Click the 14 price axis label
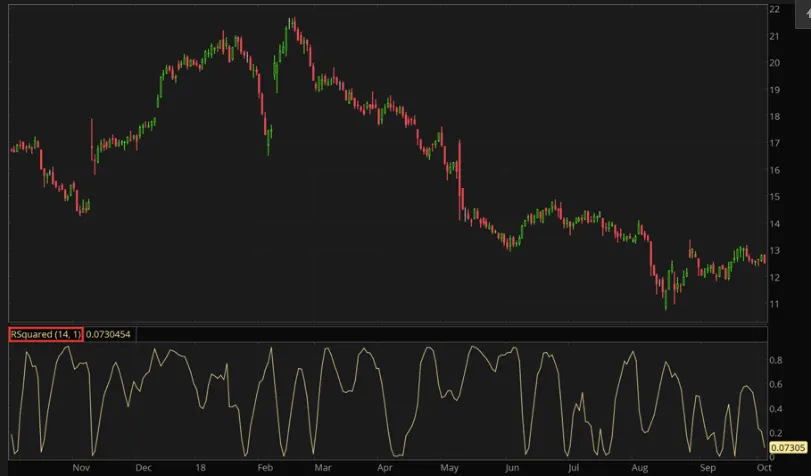 click(x=774, y=224)
